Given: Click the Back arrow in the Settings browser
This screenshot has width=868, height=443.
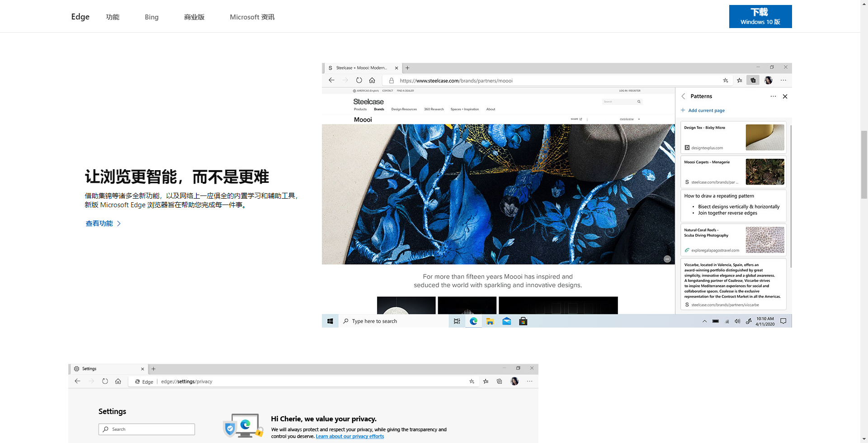Looking at the screenshot, I should (x=77, y=381).
